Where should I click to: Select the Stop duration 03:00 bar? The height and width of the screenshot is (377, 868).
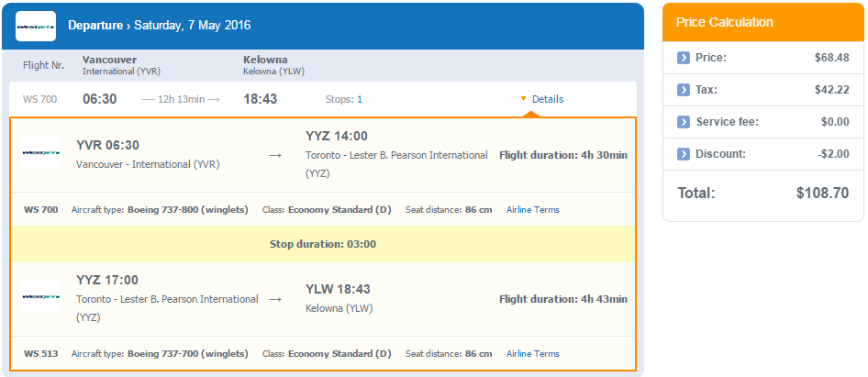coord(323,244)
